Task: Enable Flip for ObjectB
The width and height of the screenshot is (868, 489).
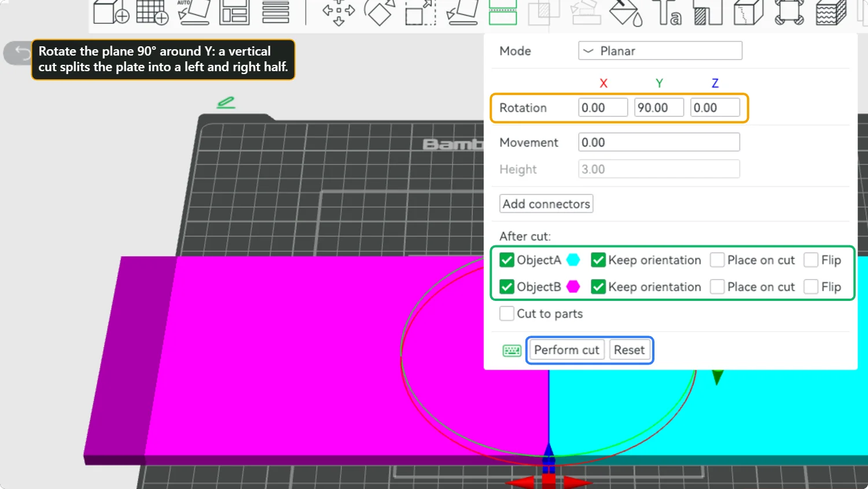Action: click(811, 287)
